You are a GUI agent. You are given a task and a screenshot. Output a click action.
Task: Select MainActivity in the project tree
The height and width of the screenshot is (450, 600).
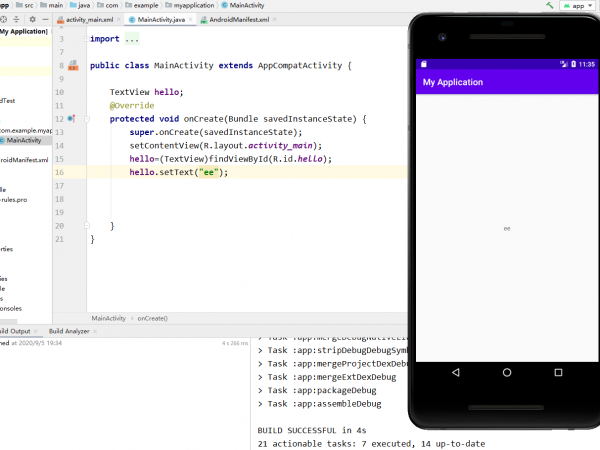tap(24, 140)
